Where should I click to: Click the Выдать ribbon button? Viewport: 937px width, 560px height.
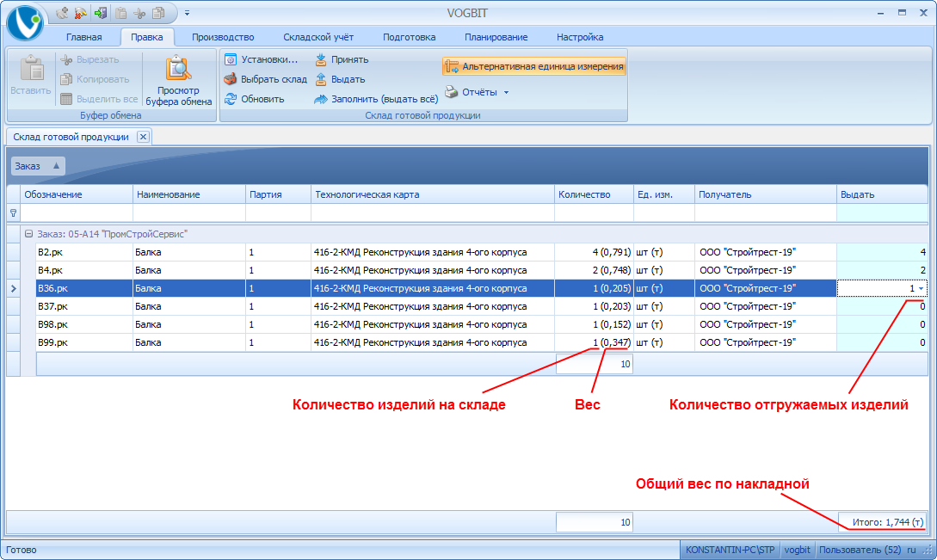tap(340, 79)
